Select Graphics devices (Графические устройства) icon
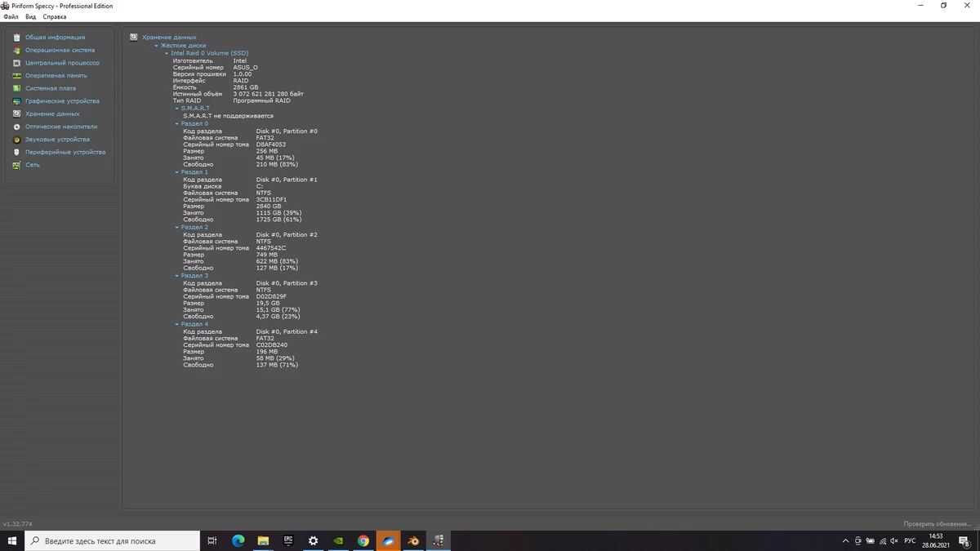Viewport: 980px width, 551px height. [x=16, y=101]
